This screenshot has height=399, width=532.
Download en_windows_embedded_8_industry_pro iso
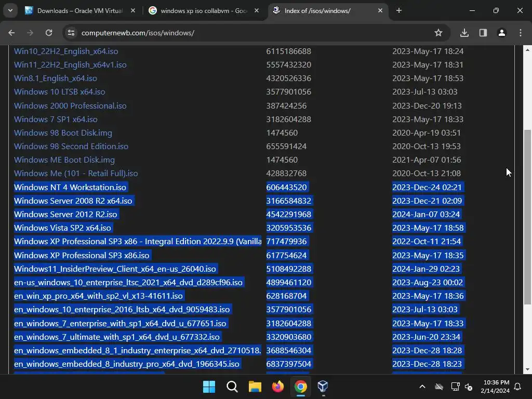(127, 364)
